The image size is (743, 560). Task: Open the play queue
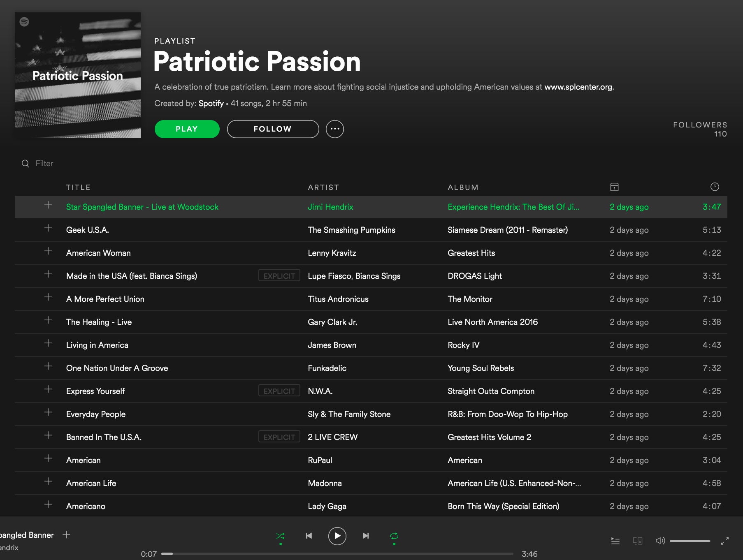pos(615,541)
